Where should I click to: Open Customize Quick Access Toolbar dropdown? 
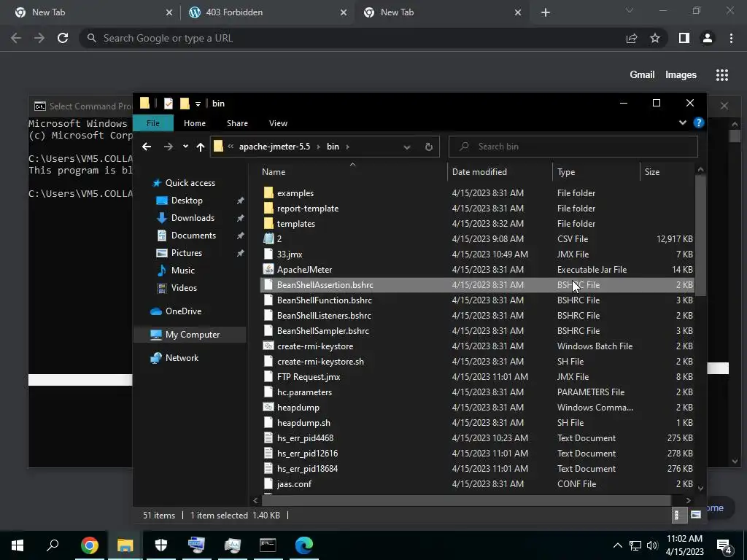coord(198,104)
